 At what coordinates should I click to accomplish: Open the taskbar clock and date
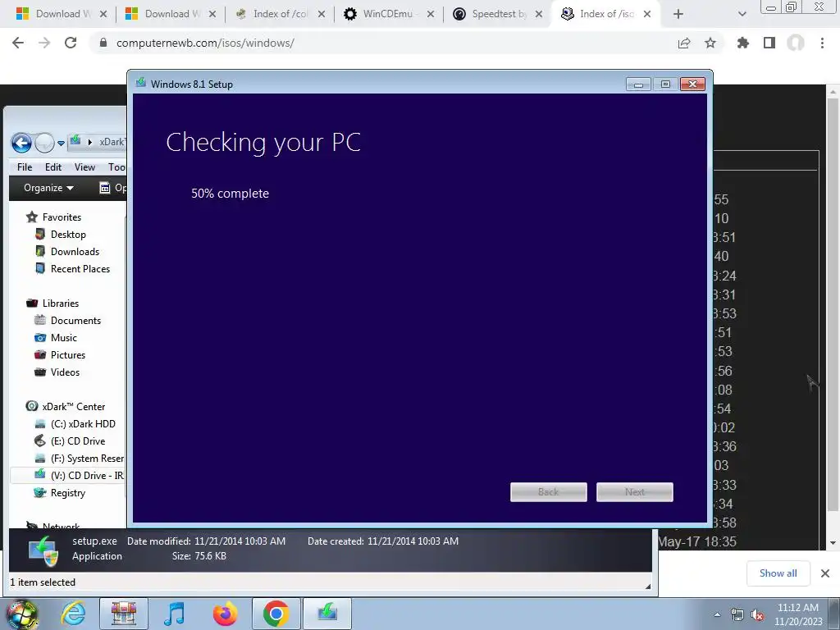(x=798, y=614)
